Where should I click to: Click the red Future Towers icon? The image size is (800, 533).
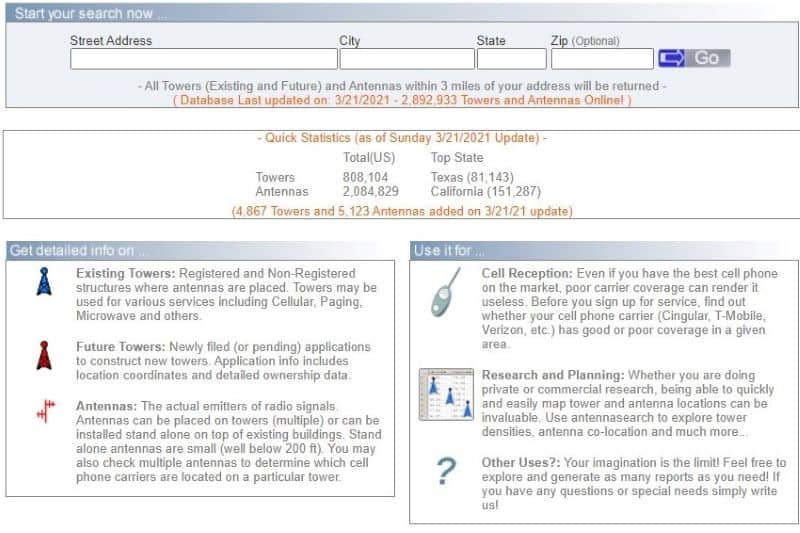point(43,355)
